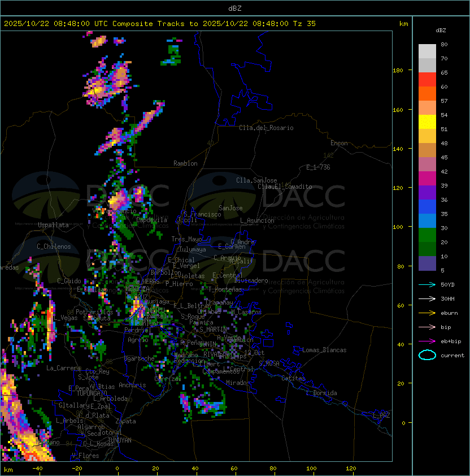
Task: Click the Ramblon map label
Action: tap(185, 163)
